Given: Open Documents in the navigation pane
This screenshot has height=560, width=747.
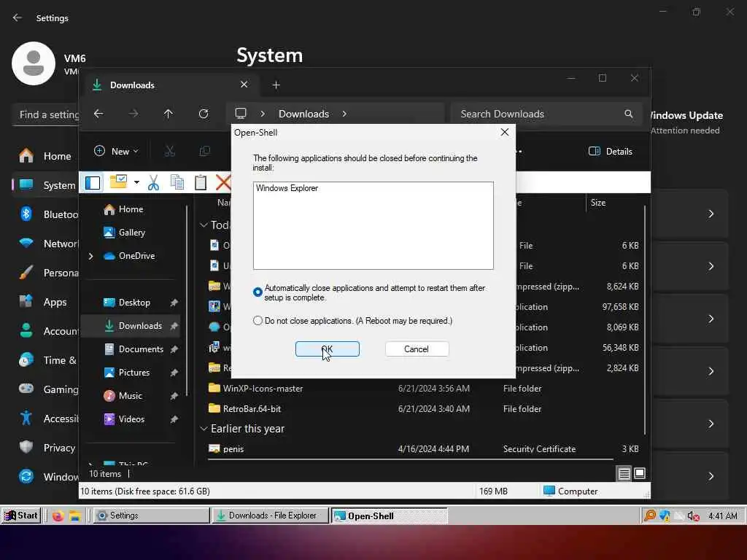Looking at the screenshot, I should (134, 349).
